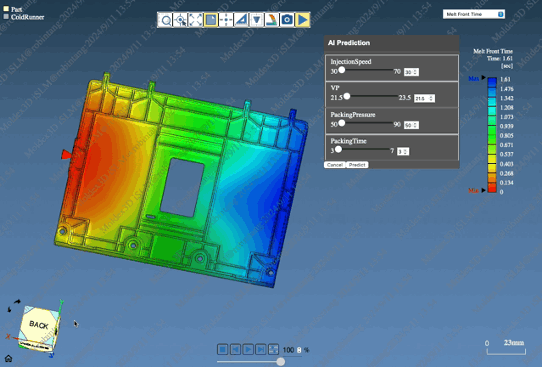Toggle the ColdRunner legend checkbox

tap(6, 16)
